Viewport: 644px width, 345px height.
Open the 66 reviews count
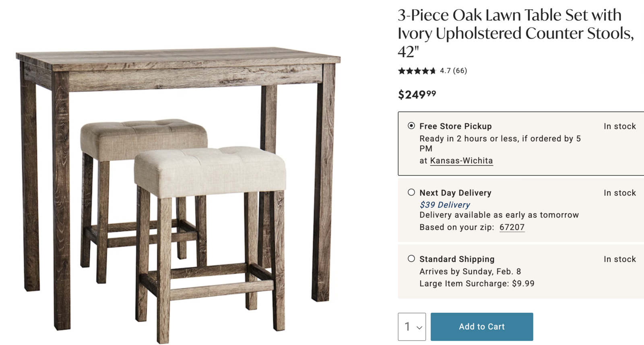(x=460, y=71)
